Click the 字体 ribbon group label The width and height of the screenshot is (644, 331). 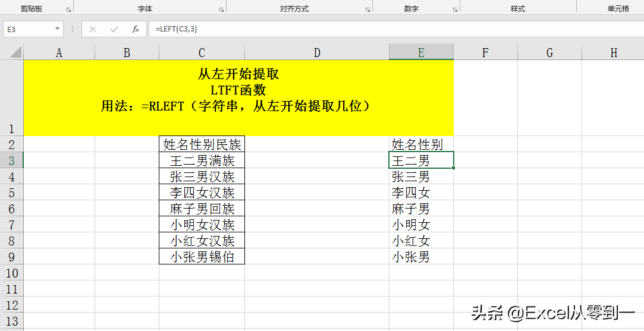click(146, 9)
